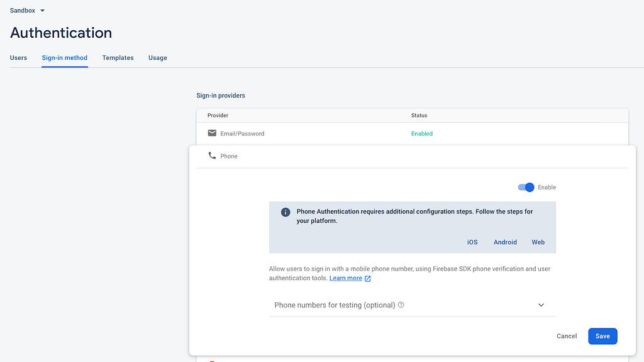Viewport: 644px width, 362px height.
Task: Click the help icon next to testing numbers
Action: pyautogui.click(x=401, y=305)
